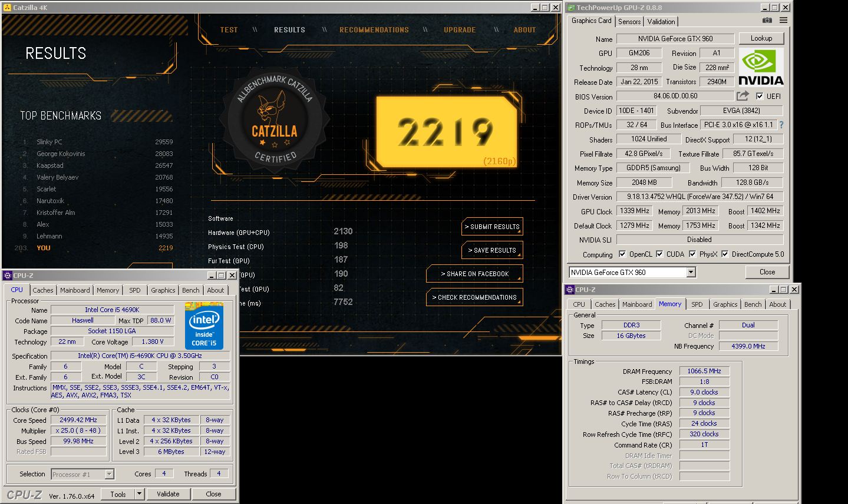848x504 pixels.
Task: Click the BIOS share/export arrow icon
Action: pos(743,95)
